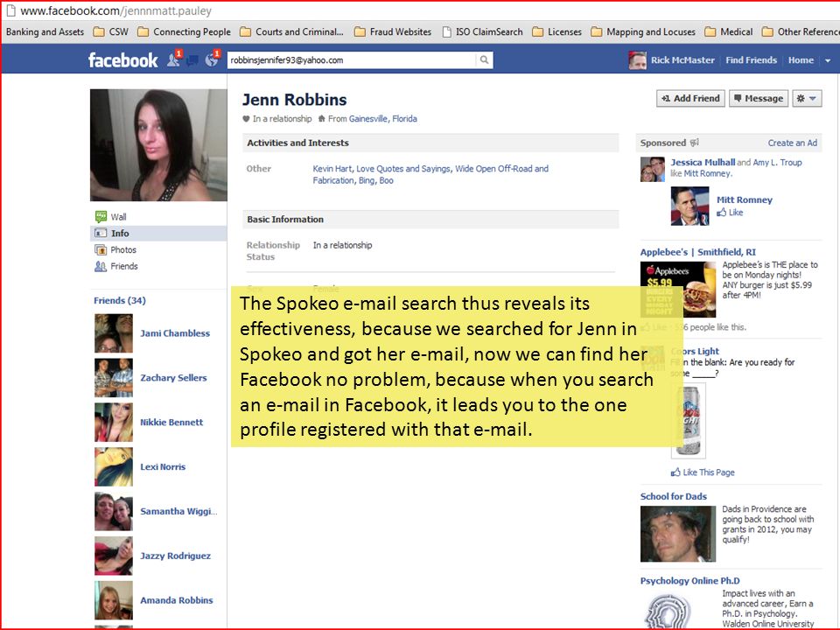Go to Home

tap(801, 60)
